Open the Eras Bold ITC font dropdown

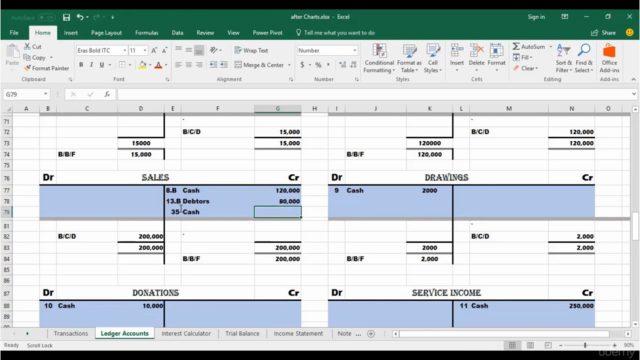124,51
